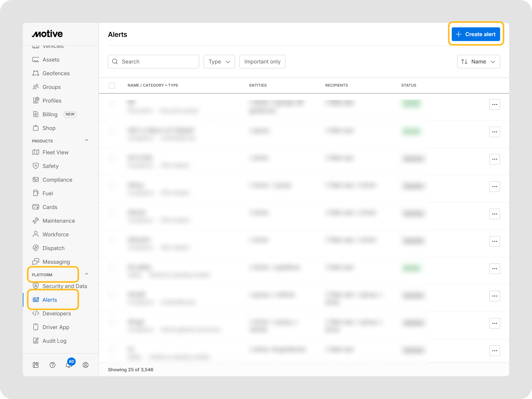The image size is (532, 399).
Task: Open Maintenance in the sidebar
Action: (x=59, y=221)
